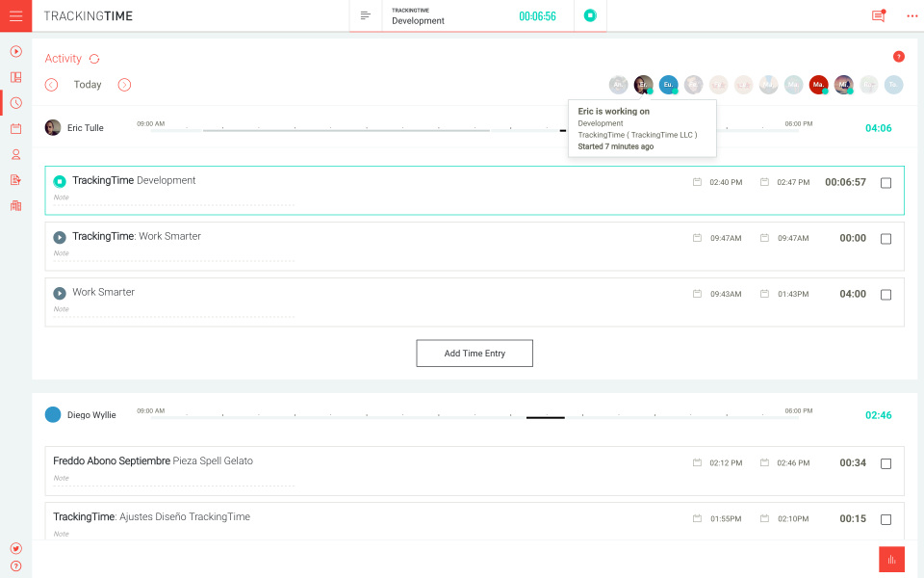The image size is (924, 578).
Task: Select the 'An.' user avatar
Action: tap(618, 85)
